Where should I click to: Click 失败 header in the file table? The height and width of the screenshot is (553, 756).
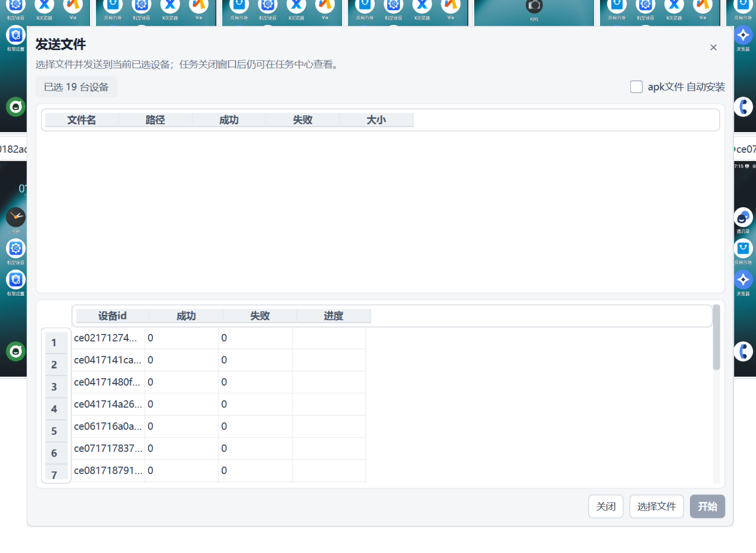pos(303,120)
